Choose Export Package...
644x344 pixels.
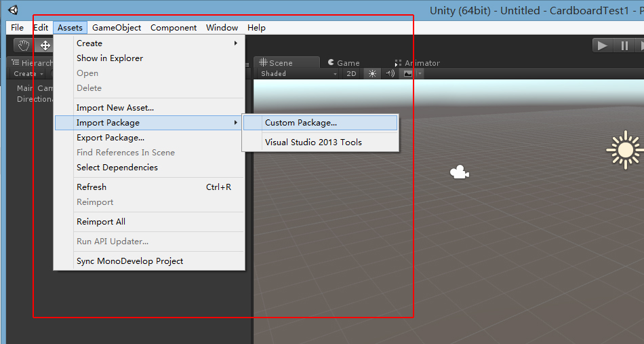150,137
